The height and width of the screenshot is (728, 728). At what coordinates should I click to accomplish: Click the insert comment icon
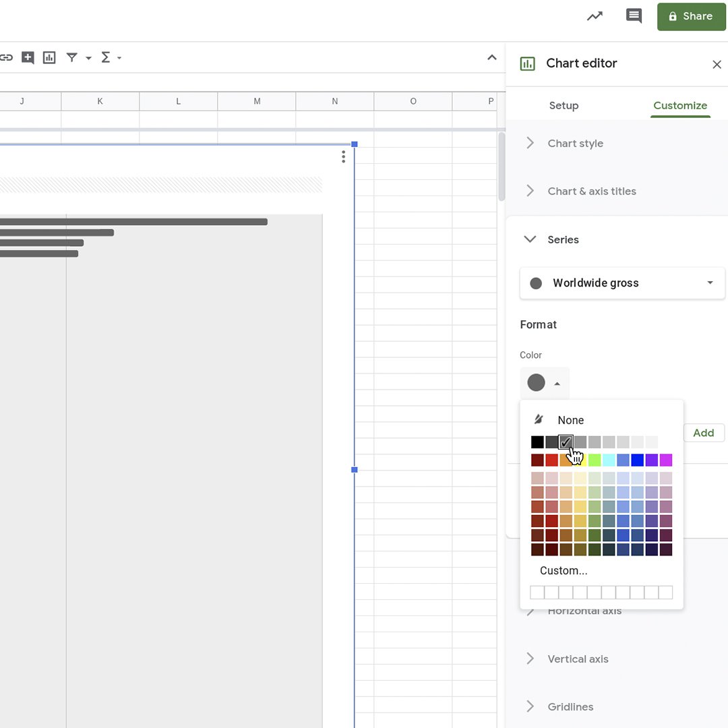tap(28, 57)
